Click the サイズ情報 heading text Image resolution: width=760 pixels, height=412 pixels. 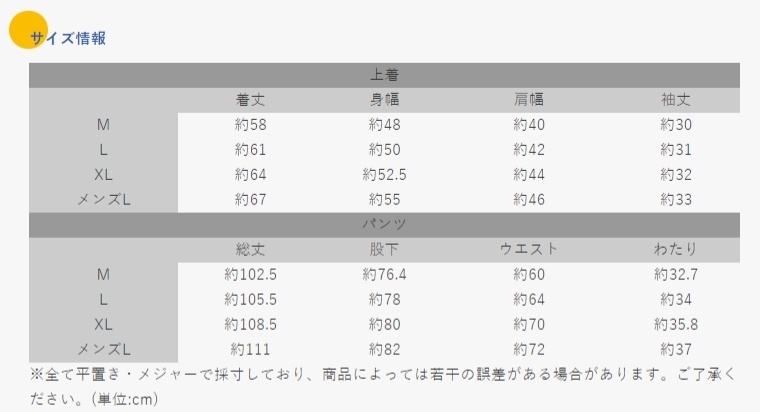[68, 38]
